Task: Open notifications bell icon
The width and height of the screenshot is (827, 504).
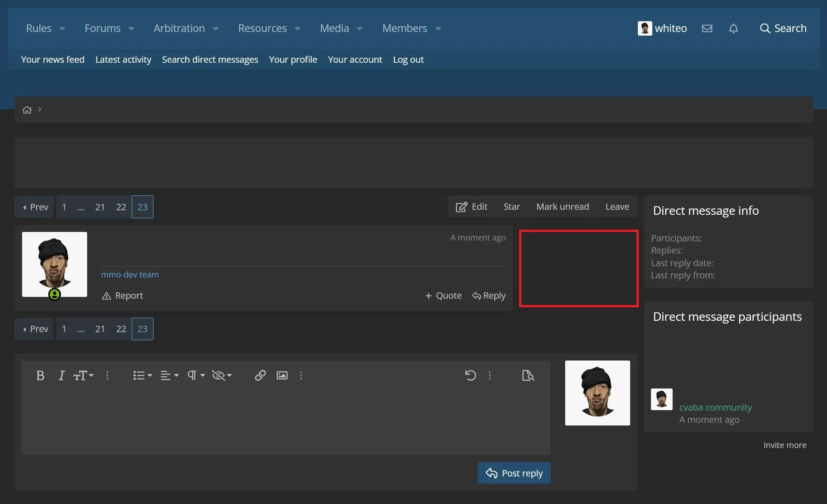Action: [x=734, y=28]
